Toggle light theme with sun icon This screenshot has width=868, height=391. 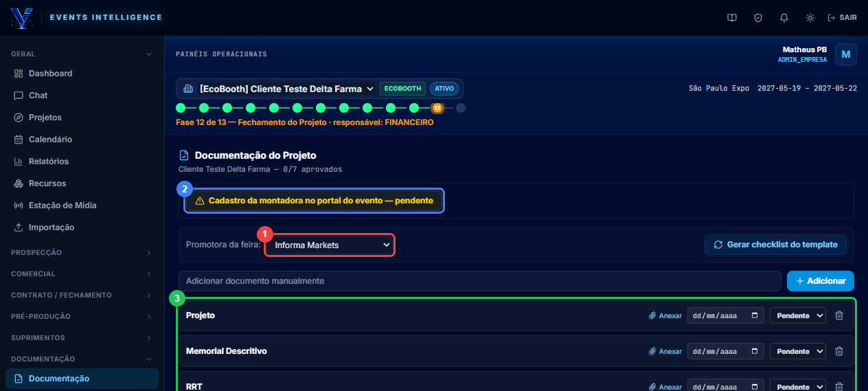[x=810, y=18]
